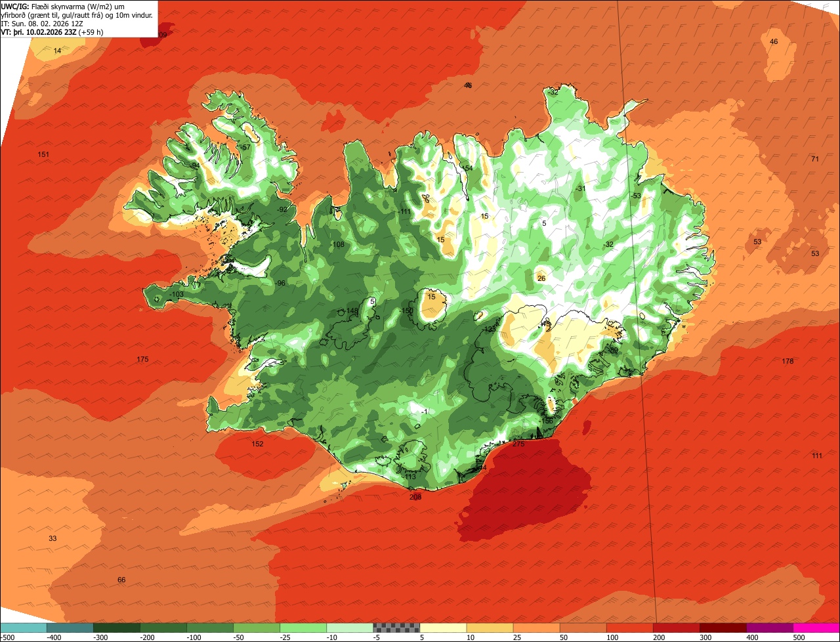The width and height of the screenshot is (840, 642).
Task: Click the 151 value in the northwest ocean
Action: pyautogui.click(x=43, y=154)
